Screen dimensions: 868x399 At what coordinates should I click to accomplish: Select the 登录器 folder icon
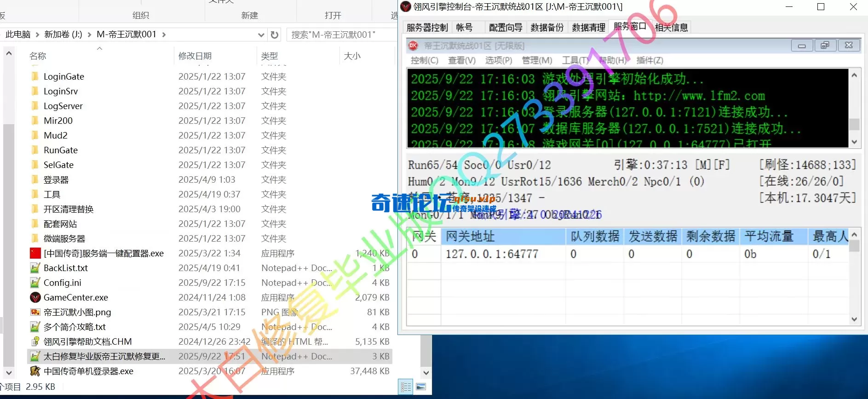click(35, 179)
